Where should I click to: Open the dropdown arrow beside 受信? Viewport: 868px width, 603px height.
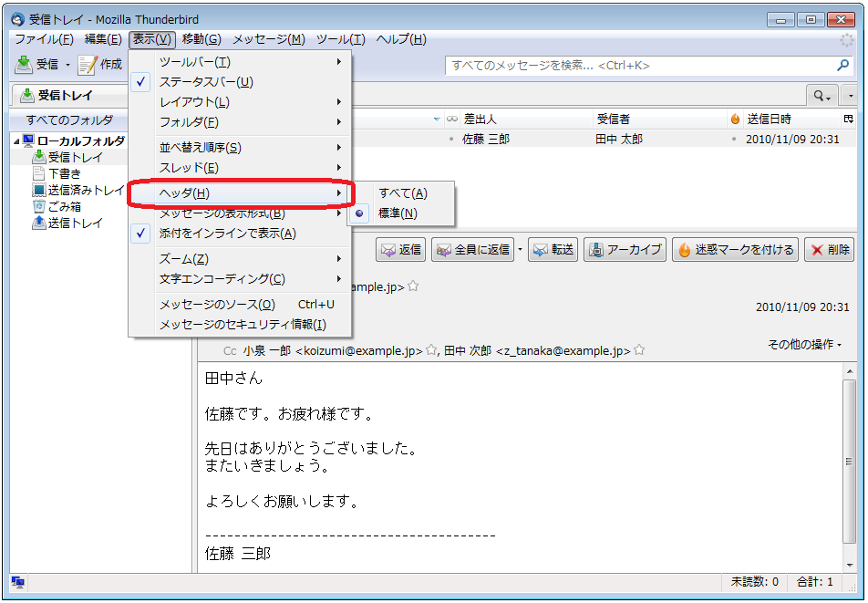pyautogui.click(x=67, y=65)
